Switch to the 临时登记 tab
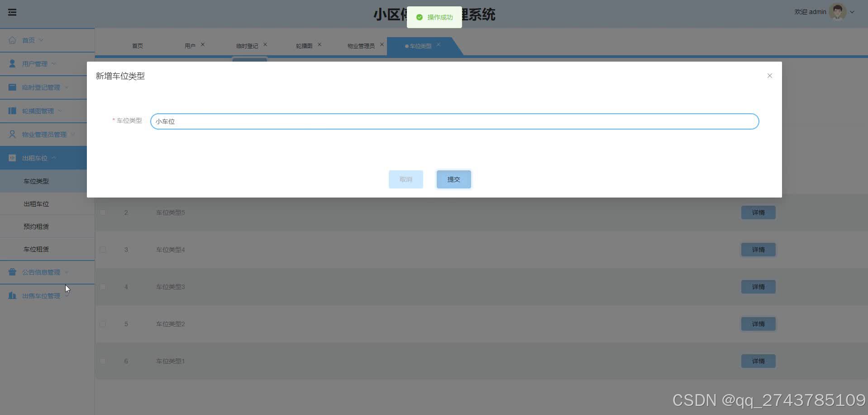Viewport: 868px width, 415px height. pos(247,46)
